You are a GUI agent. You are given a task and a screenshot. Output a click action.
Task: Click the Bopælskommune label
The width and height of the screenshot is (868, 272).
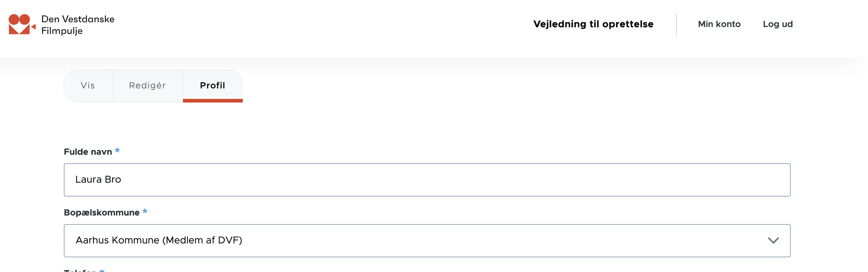pos(101,213)
